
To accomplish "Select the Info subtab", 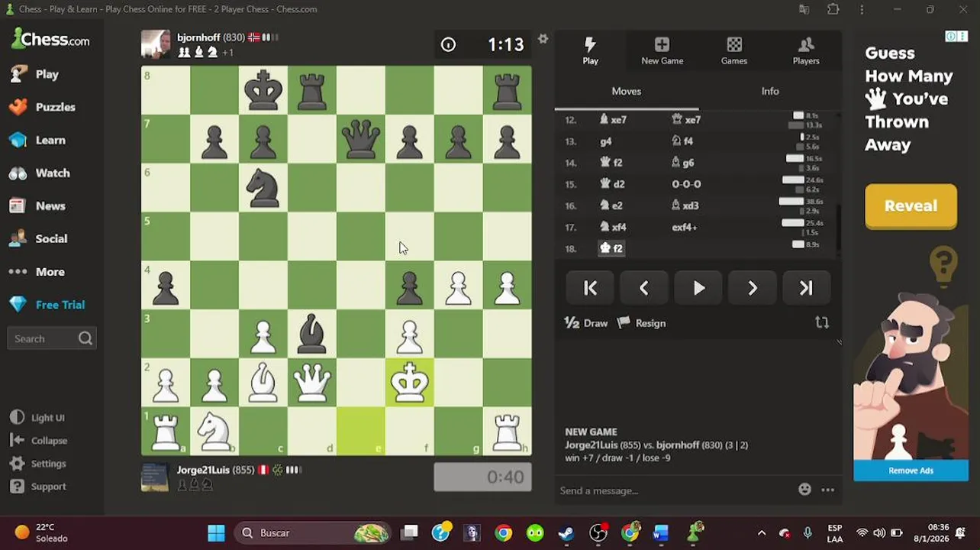I will pyautogui.click(x=770, y=91).
